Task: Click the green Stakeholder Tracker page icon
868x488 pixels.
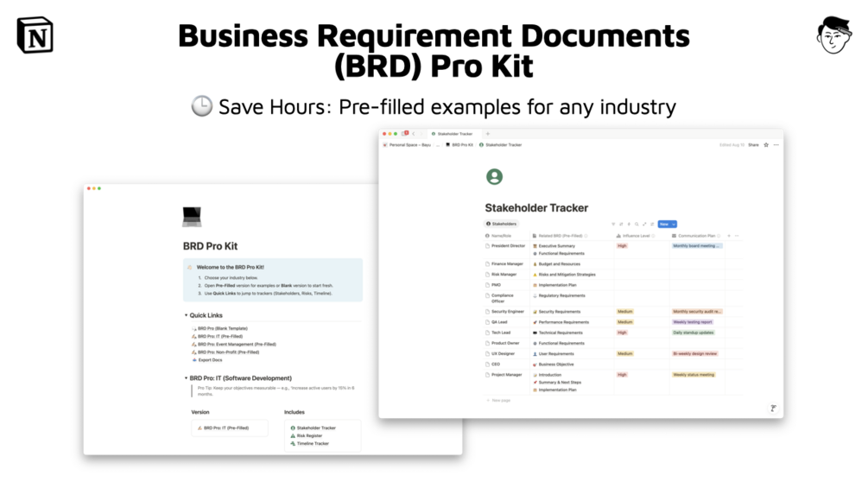Action: 494,177
